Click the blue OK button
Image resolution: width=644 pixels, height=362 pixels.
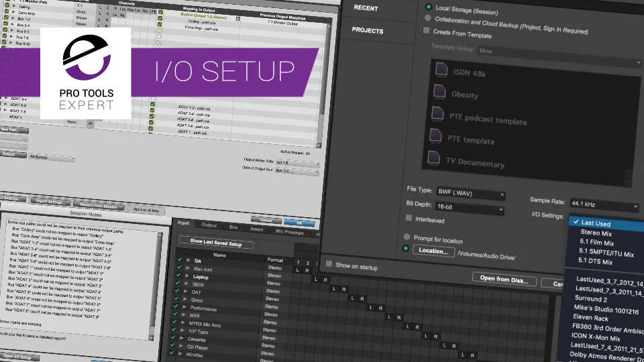(x=299, y=223)
